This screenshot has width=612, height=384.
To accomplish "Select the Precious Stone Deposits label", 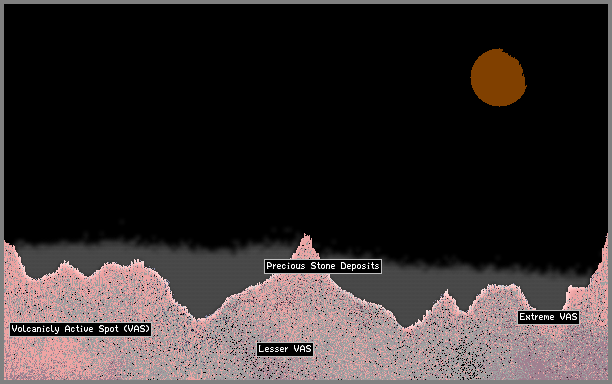I will point(323,266).
